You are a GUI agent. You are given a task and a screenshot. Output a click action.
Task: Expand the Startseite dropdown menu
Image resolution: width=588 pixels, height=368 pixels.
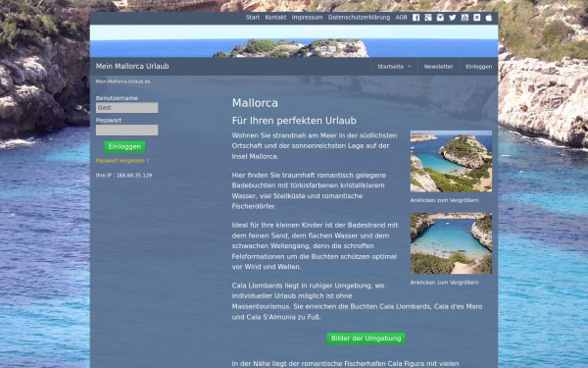394,67
